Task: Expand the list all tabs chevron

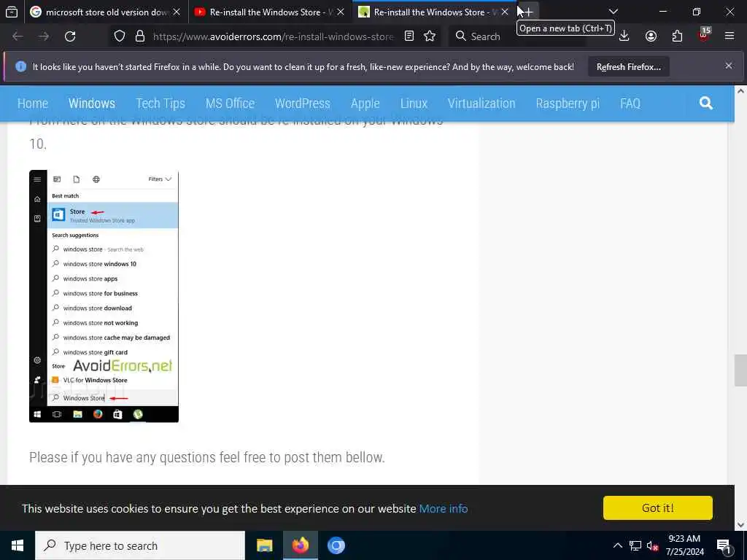Action: click(613, 12)
